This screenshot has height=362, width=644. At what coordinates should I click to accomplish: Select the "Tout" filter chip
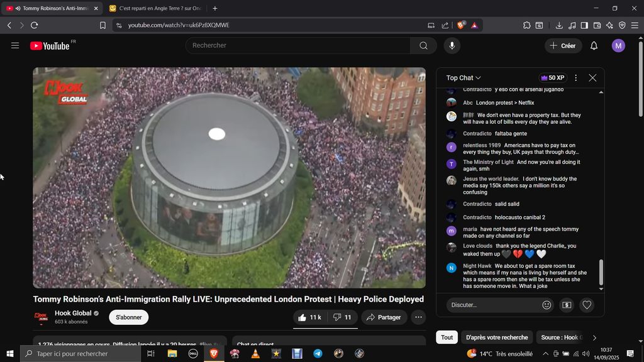click(447, 337)
